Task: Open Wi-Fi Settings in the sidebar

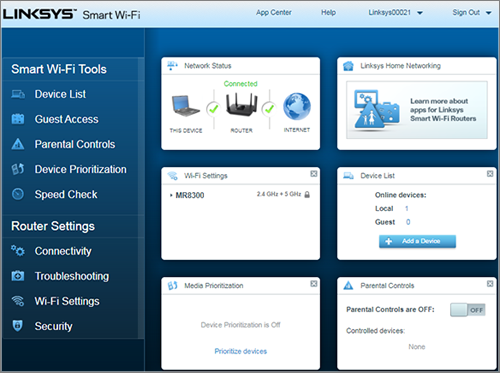Action: [x=67, y=301]
